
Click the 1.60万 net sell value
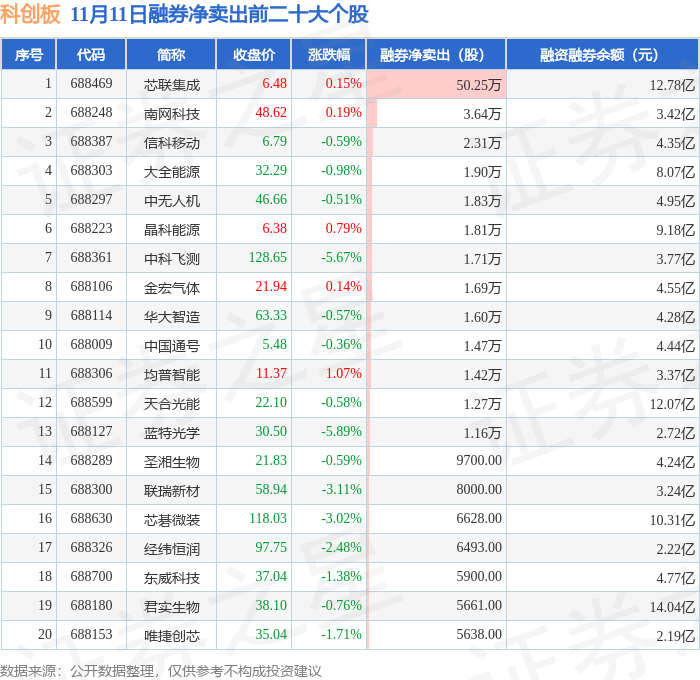point(482,317)
